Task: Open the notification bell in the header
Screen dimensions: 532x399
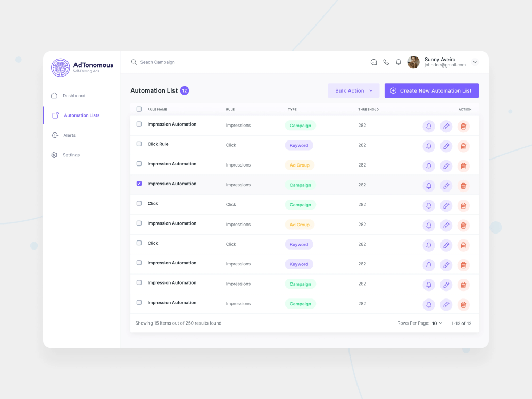Action: point(398,62)
